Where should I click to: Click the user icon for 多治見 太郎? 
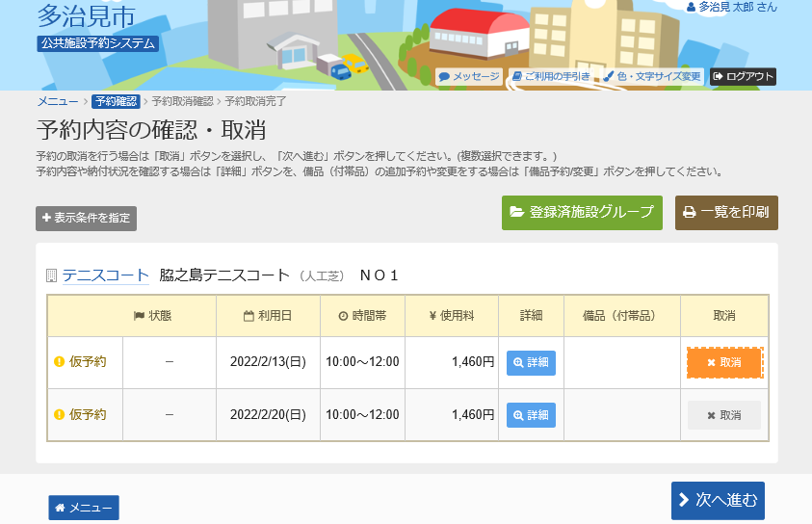click(x=691, y=8)
